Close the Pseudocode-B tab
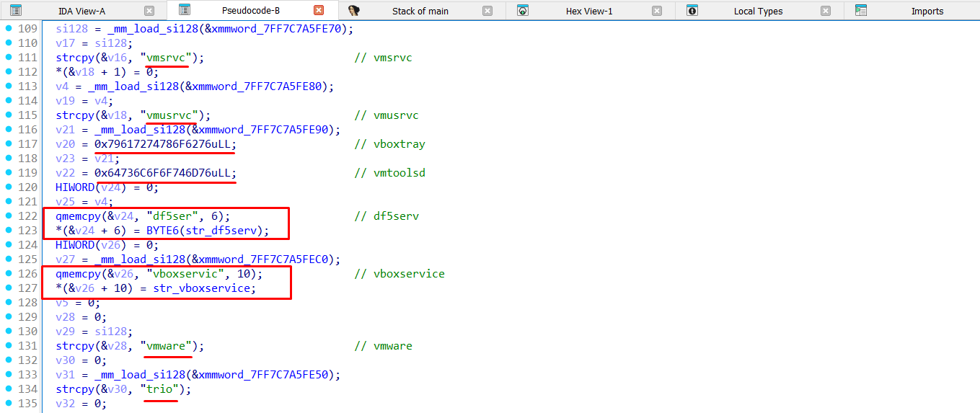Viewport: 980px width, 413px height. [x=319, y=11]
